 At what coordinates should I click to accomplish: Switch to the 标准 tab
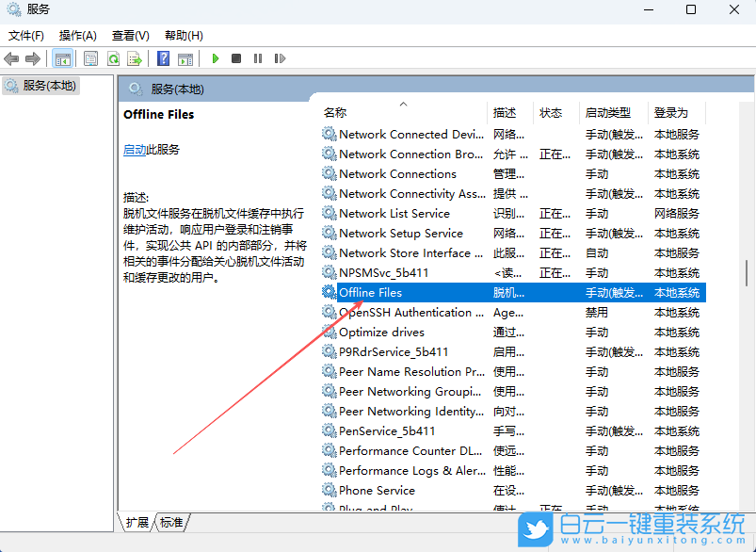click(x=170, y=522)
